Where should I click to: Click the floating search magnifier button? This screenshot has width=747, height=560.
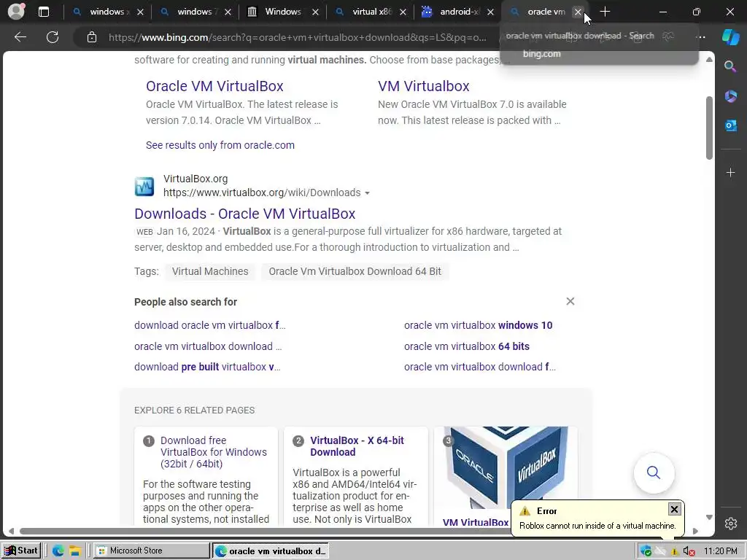654,472
